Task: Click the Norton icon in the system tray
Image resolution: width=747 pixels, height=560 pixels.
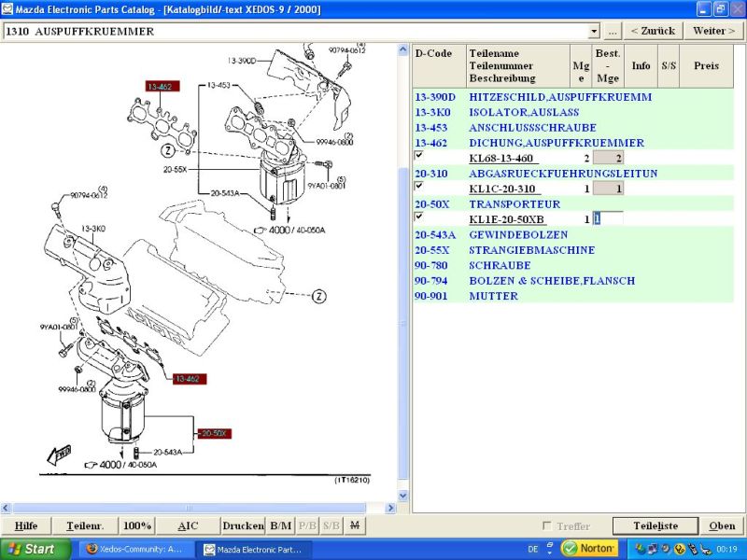Action: 589,549
